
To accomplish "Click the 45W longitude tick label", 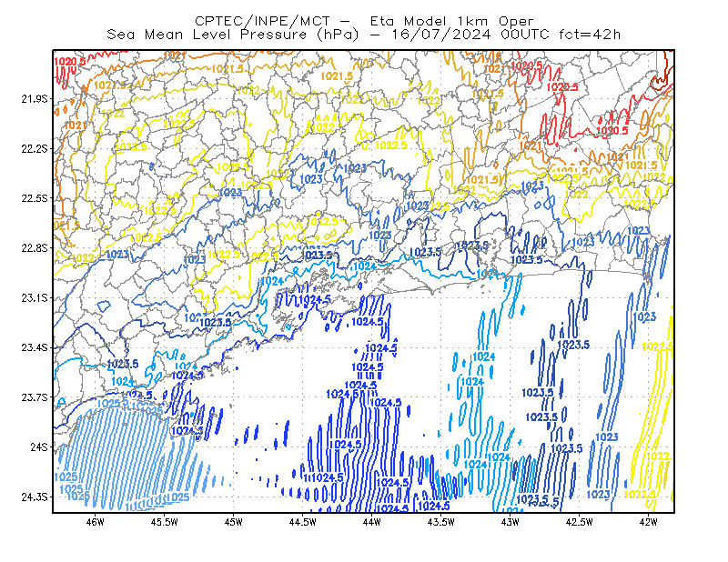I will point(234,522).
